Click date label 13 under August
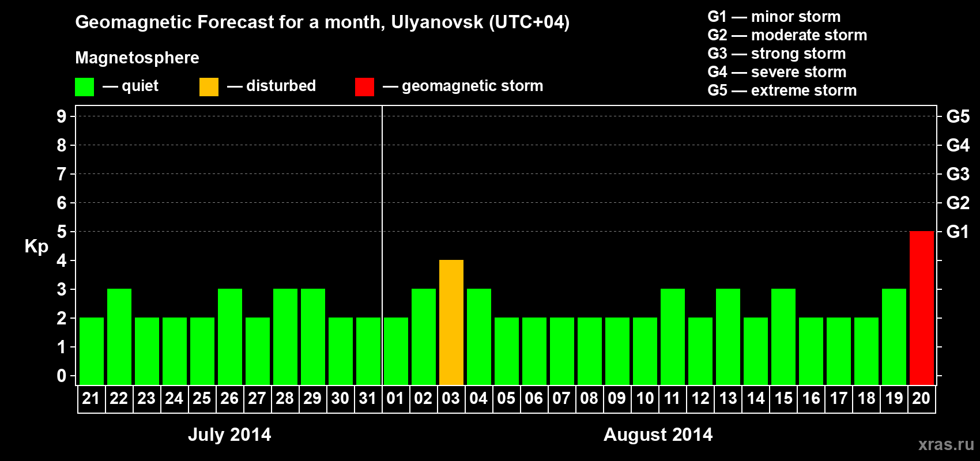 coord(728,398)
